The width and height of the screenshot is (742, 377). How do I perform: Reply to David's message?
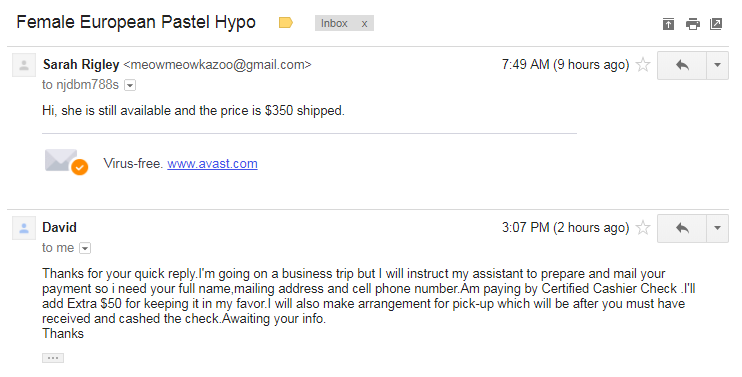682,228
